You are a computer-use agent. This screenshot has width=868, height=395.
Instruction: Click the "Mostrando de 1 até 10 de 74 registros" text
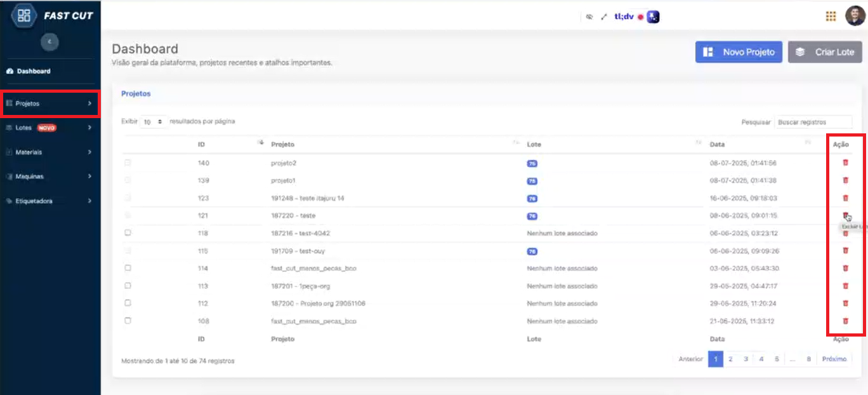tap(178, 361)
